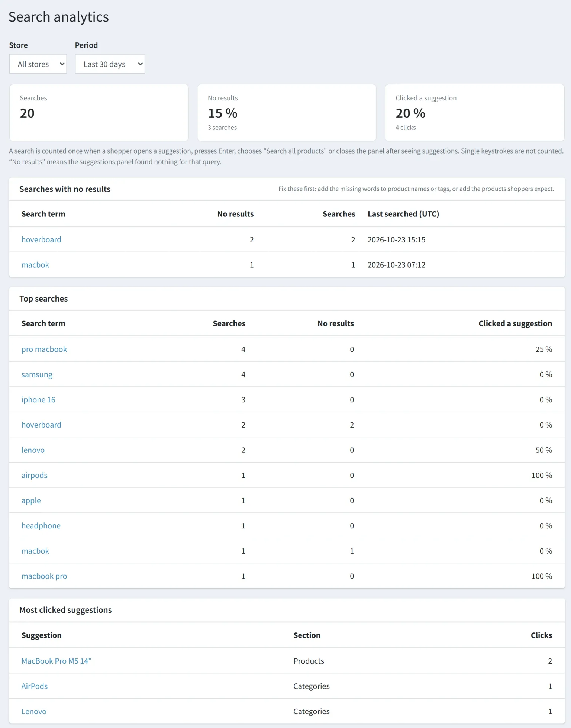This screenshot has height=728, width=571.
Task: Click the No results 15 % card
Action: [287, 113]
